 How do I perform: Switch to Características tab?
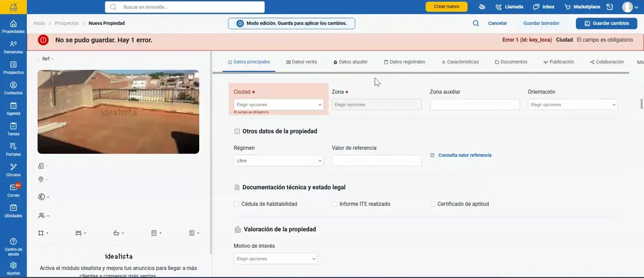[x=460, y=62]
